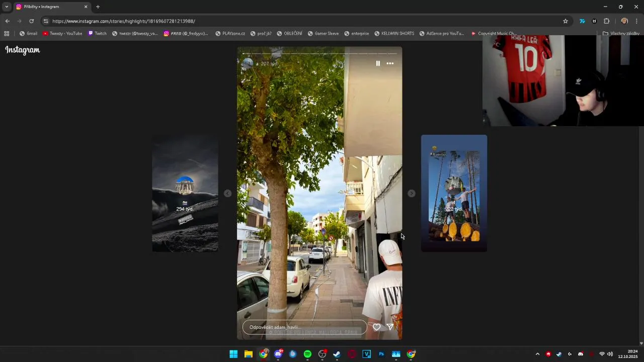Image resolution: width=644 pixels, height=362 pixels.
Task: Open 'Gamer Sleeve' bookmark
Action: [x=323, y=34]
